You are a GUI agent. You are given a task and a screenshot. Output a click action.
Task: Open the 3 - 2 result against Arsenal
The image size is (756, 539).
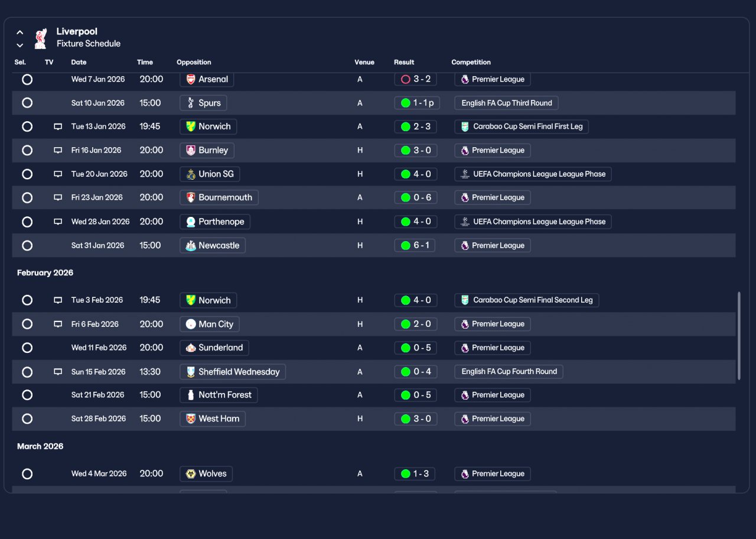tap(416, 79)
